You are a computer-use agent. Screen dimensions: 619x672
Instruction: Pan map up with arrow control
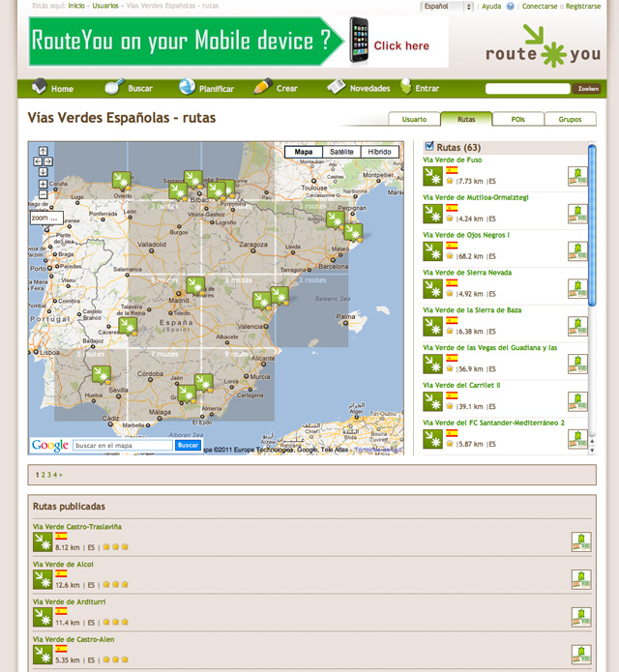(44, 151)
